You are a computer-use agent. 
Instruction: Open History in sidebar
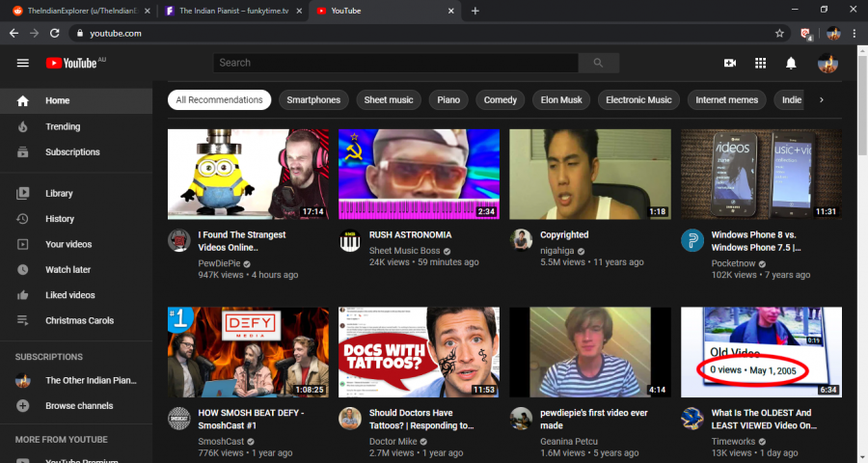point(76,219)
